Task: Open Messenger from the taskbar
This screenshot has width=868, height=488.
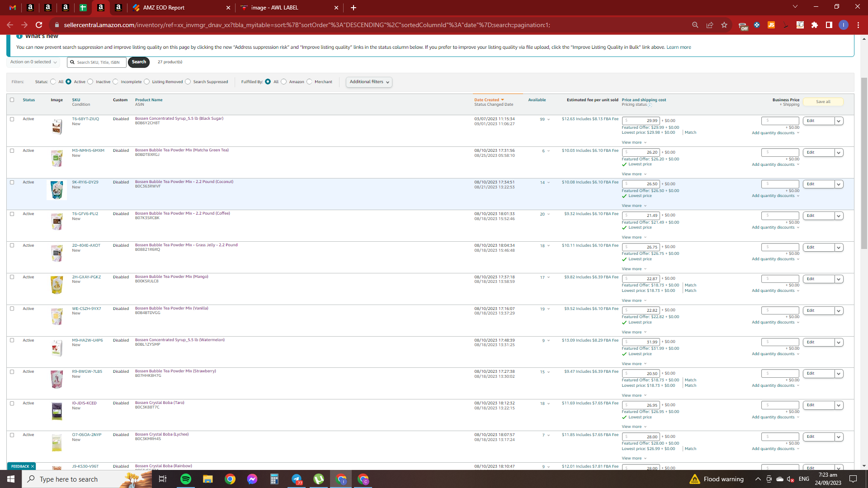Action: click(x=252, y=479)
